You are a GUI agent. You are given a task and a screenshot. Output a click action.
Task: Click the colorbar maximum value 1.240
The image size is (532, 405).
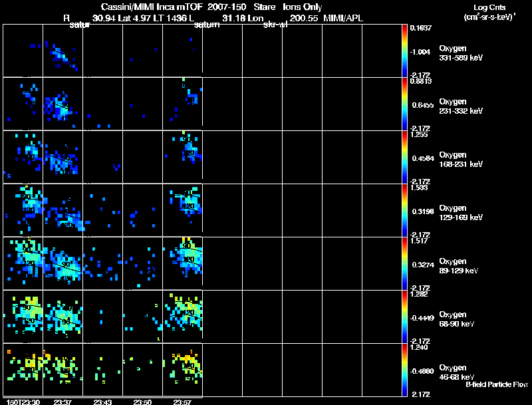419,348
